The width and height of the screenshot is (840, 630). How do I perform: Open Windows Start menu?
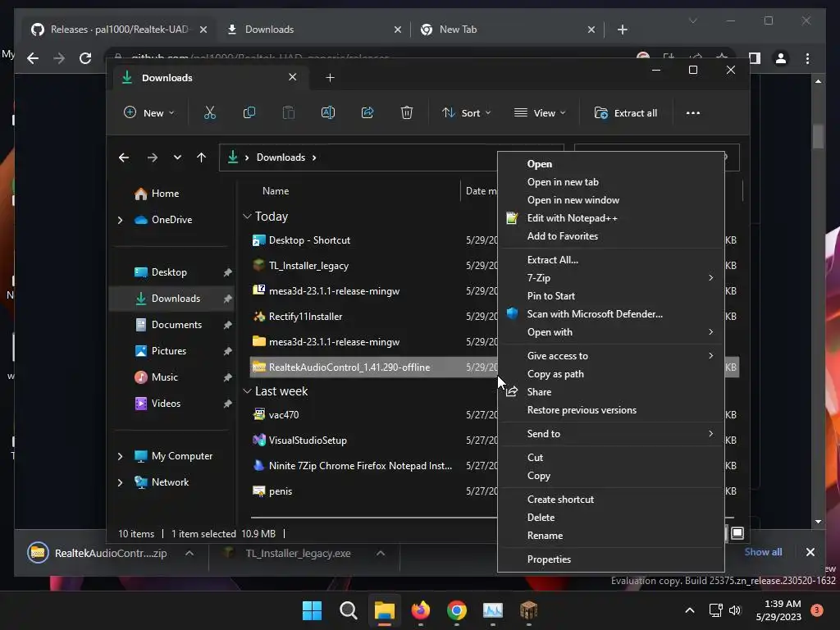pos(312,610)
